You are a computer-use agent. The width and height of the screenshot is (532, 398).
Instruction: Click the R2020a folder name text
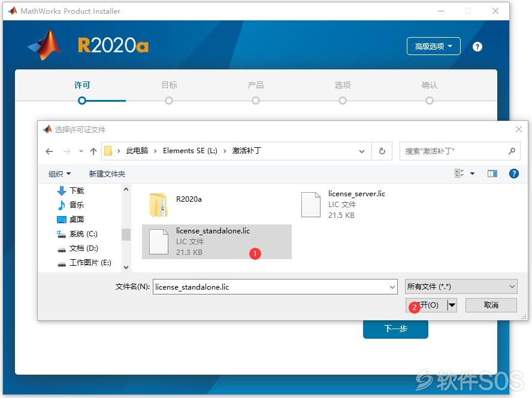pyautogui.click(x=189, y=199)
